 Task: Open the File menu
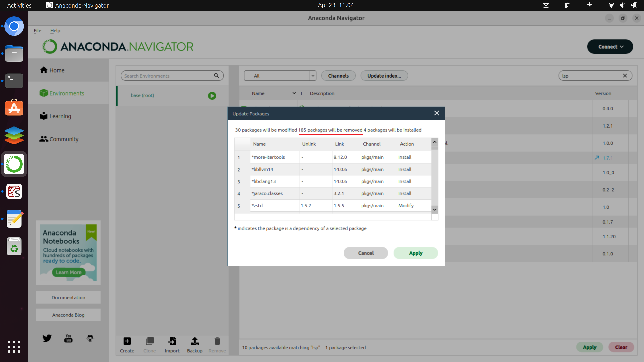(x=37, y=31)
